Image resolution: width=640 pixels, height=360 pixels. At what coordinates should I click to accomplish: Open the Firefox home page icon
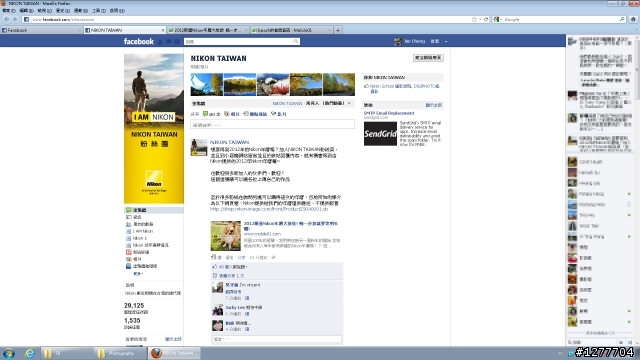pos(633,19)
